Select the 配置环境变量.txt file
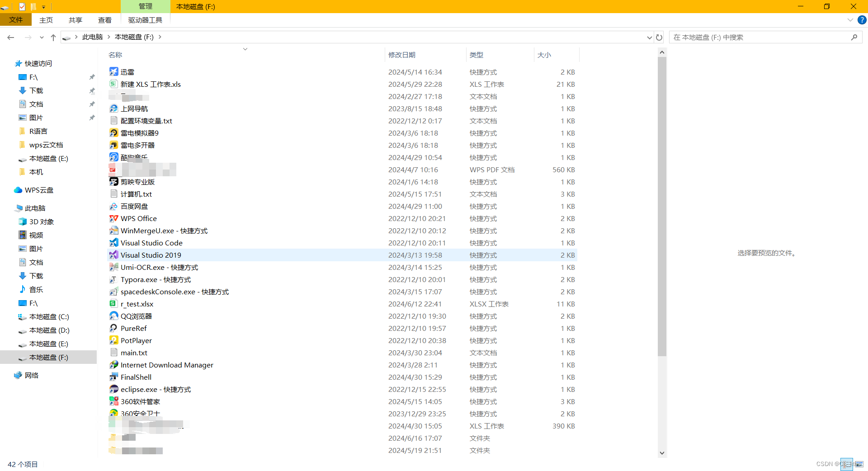The height and width of the screenshot is (471, 868). tap(146, 121)
